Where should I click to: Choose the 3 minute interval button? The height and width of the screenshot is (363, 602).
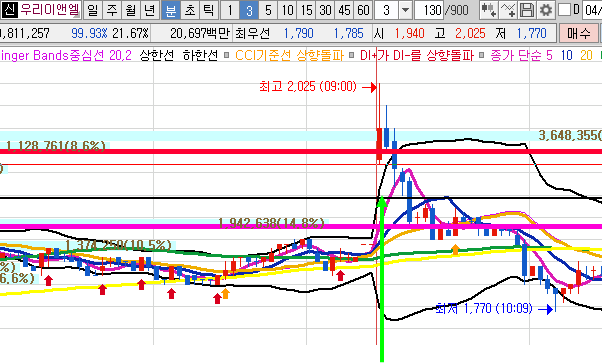pyautogui.click(x=249, y=10)
